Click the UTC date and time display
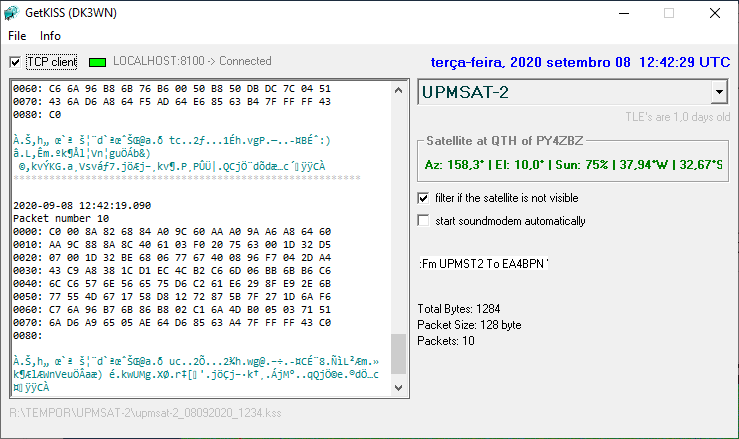Image resolution: width=739 pixels, height=439 pixels. click(580, 62)
